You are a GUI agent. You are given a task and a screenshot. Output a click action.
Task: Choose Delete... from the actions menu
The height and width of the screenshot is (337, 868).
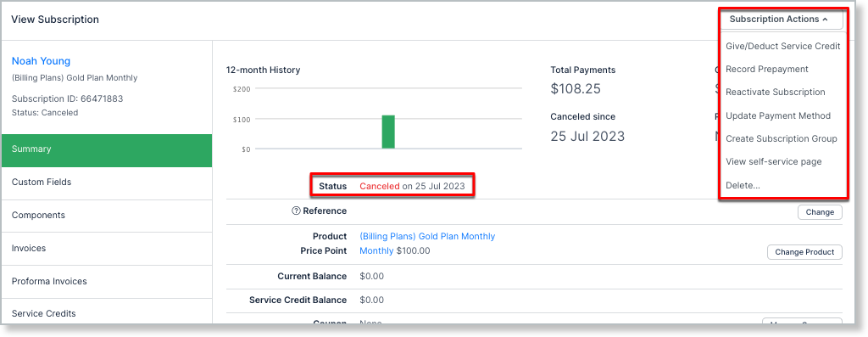point(743,185)
